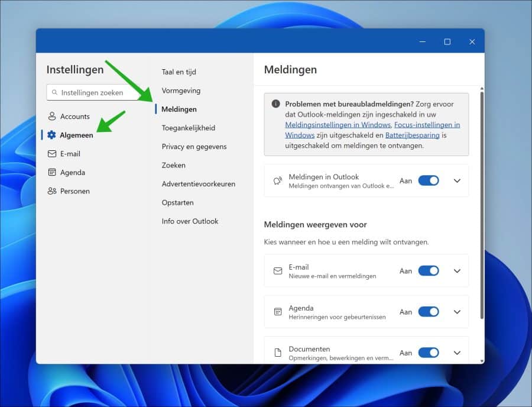Click the document icon beside Documenten
532x407 pixels.
tap(278, 351)
